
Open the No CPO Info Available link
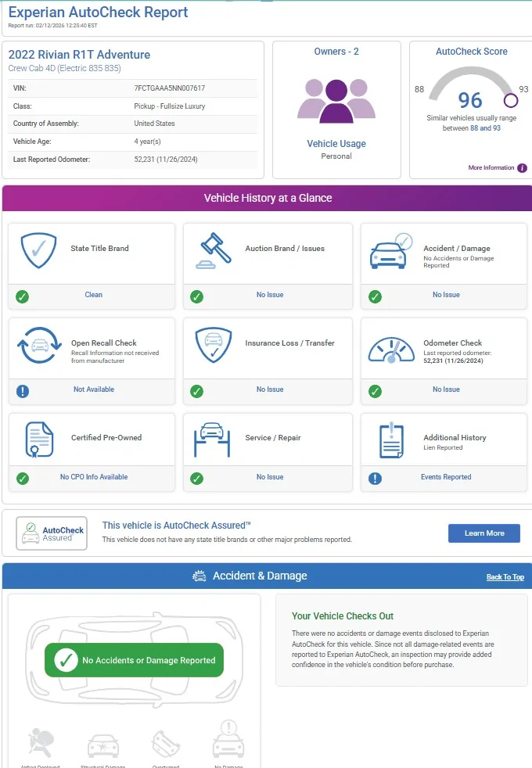[94, 476]
